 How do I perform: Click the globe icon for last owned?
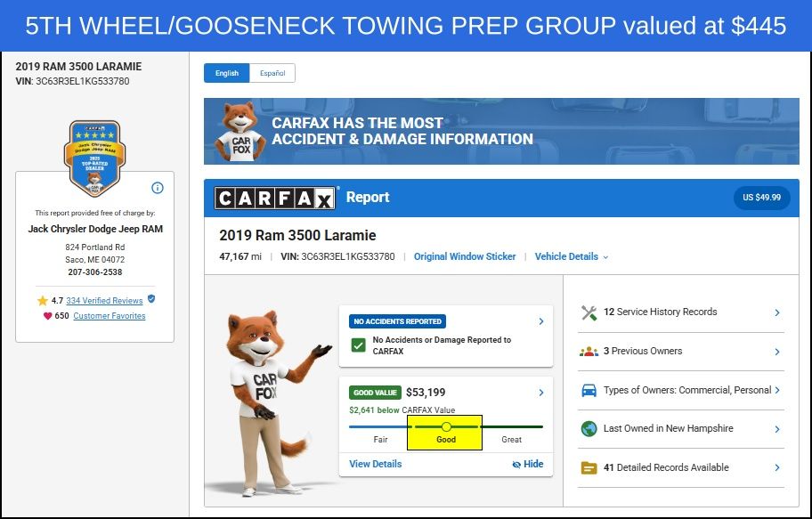(x=589, y=429)
